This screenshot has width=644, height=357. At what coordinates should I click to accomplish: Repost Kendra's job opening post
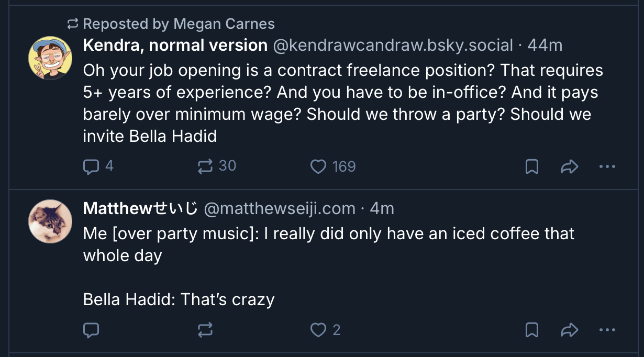[x=205, y=166]
